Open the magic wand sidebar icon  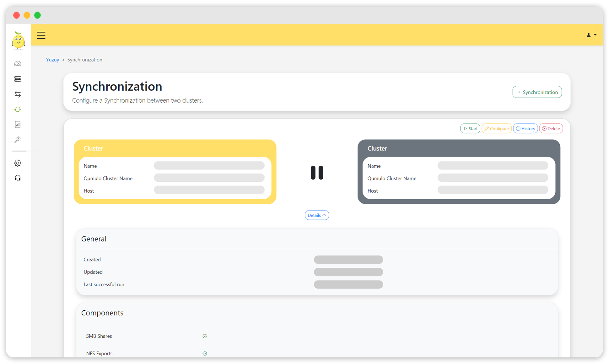pos(18,140)
